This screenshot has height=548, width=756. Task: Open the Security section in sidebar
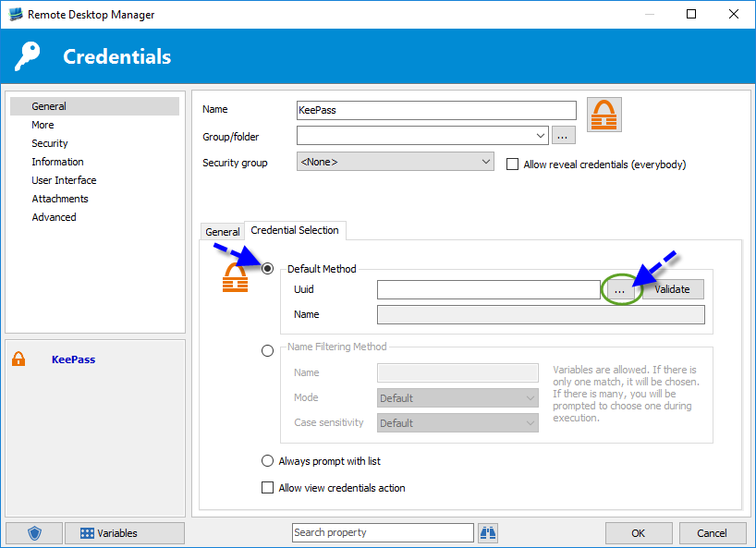tap(50, 143)
